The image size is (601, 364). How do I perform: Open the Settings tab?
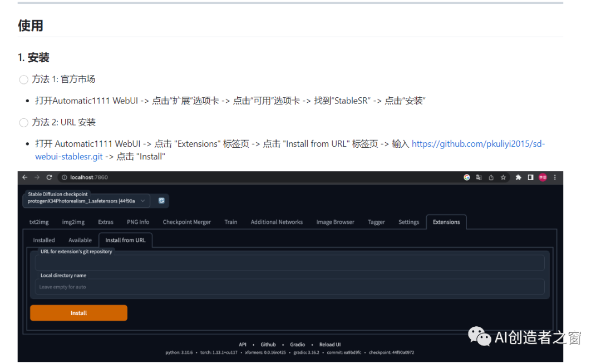408,222
